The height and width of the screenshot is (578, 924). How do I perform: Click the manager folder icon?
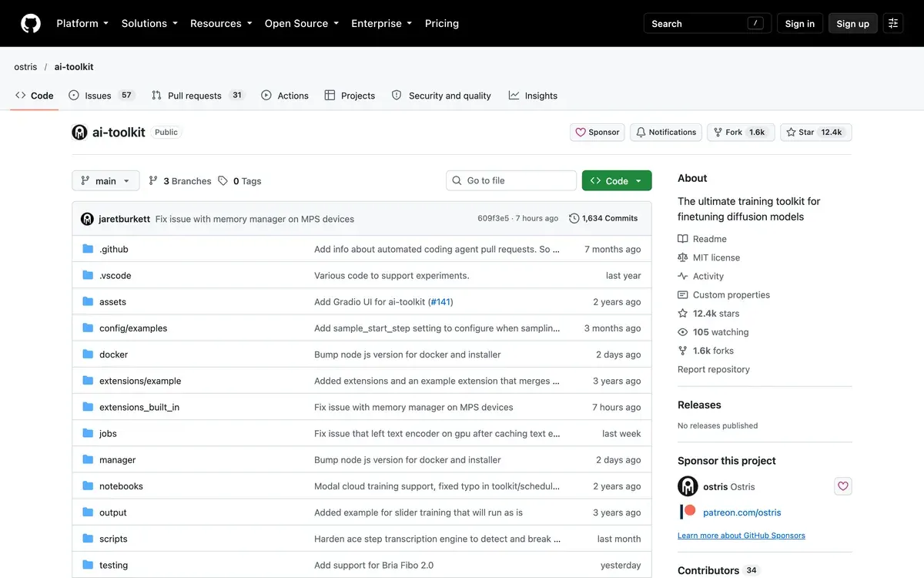click(x=88, y=460)
